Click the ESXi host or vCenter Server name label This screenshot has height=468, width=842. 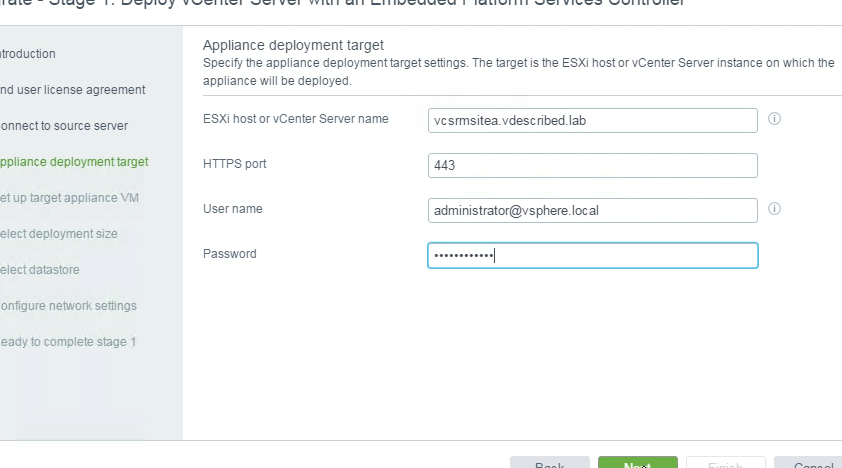(296, 119)
